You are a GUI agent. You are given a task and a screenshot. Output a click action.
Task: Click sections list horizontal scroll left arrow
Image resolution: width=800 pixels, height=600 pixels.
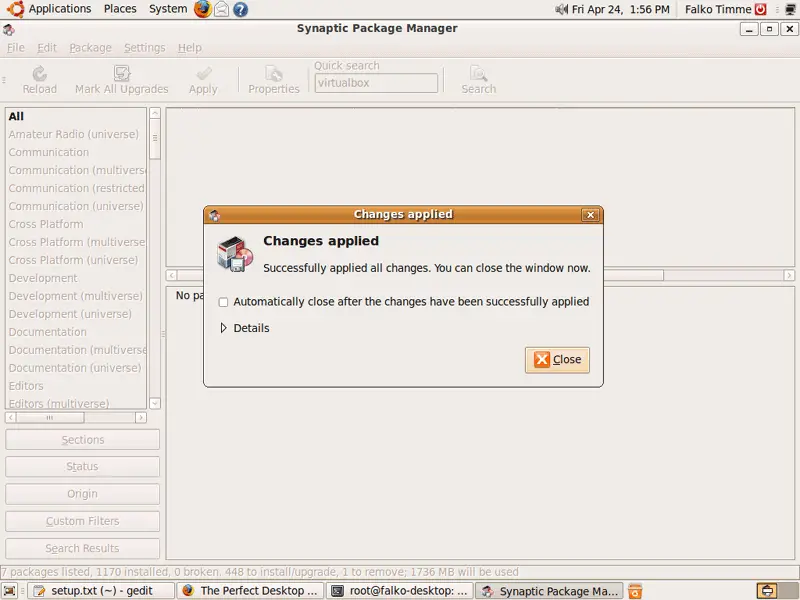coord(11,418)
